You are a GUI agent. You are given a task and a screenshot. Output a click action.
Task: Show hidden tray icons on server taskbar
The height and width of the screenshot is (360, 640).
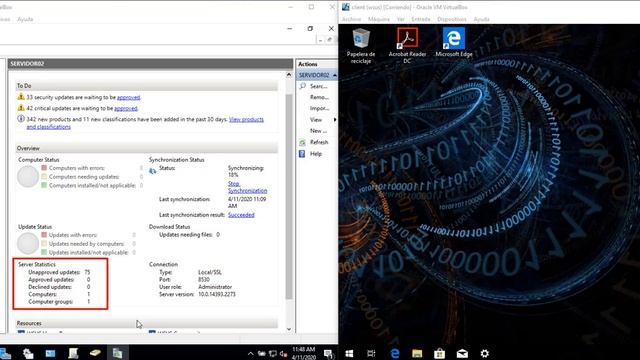click(x=250, y=353)
